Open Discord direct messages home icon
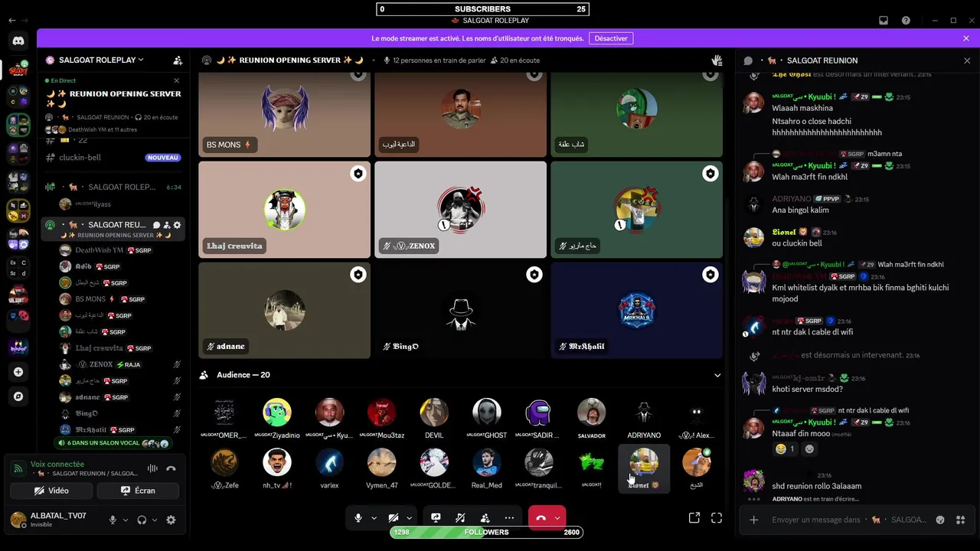This screenshot has width=980, height=551. (18, 41)
